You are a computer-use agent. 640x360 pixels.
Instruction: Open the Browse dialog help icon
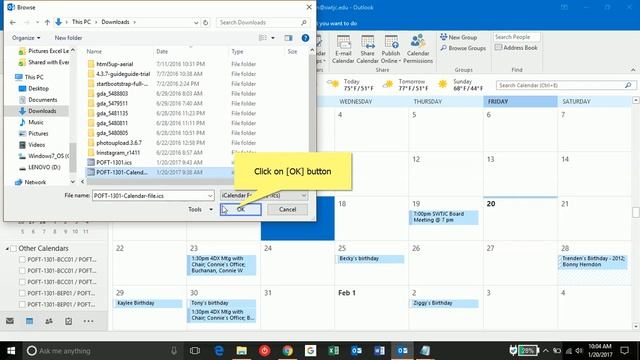coord(305,38)
